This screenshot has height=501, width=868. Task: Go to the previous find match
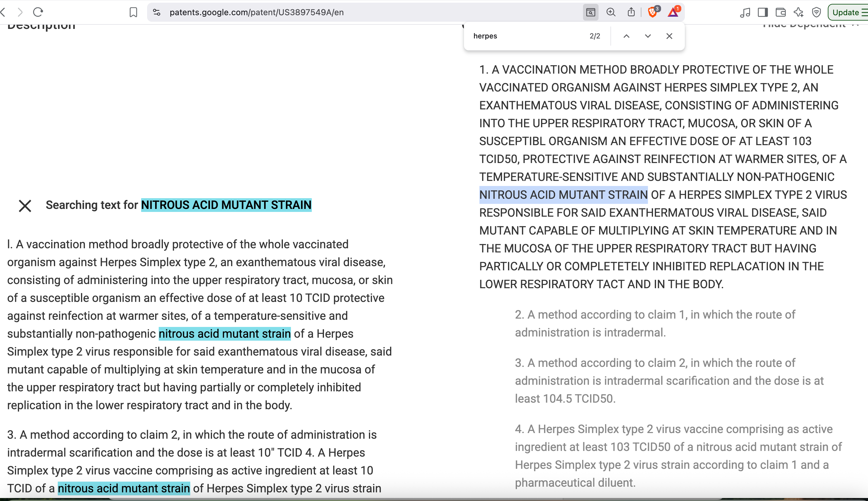coord(626,36)
